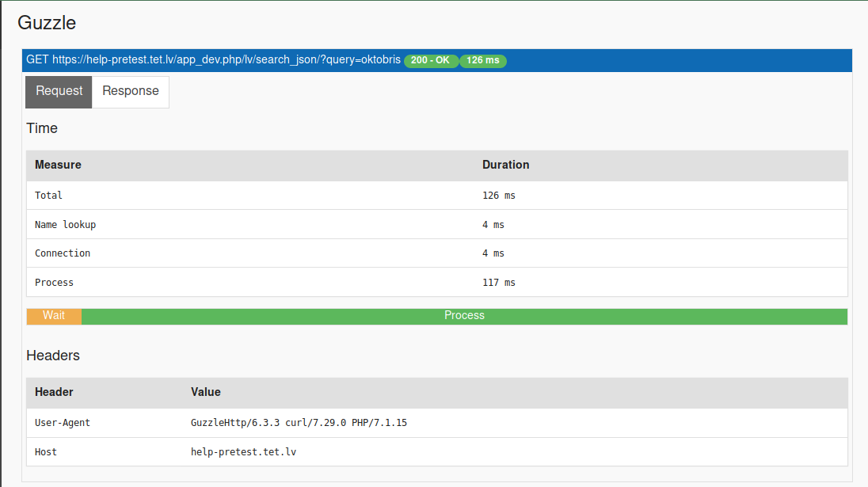Click the Connection duration value 4 ms
Viewport: 868px width, 487px height.
click(x=493, y=253)
